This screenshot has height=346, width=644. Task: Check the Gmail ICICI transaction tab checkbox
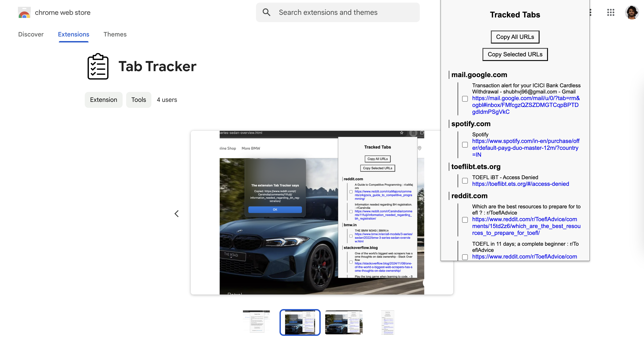tap(465, 99)
